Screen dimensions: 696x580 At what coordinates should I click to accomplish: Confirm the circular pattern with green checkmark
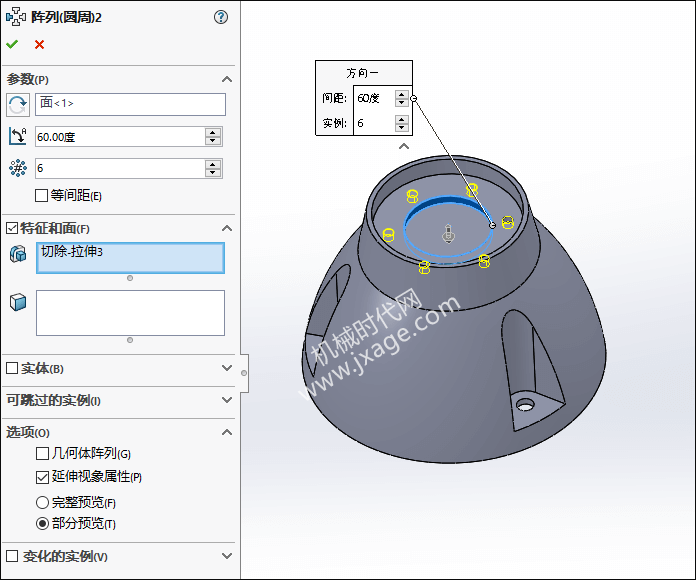[12, 44]
